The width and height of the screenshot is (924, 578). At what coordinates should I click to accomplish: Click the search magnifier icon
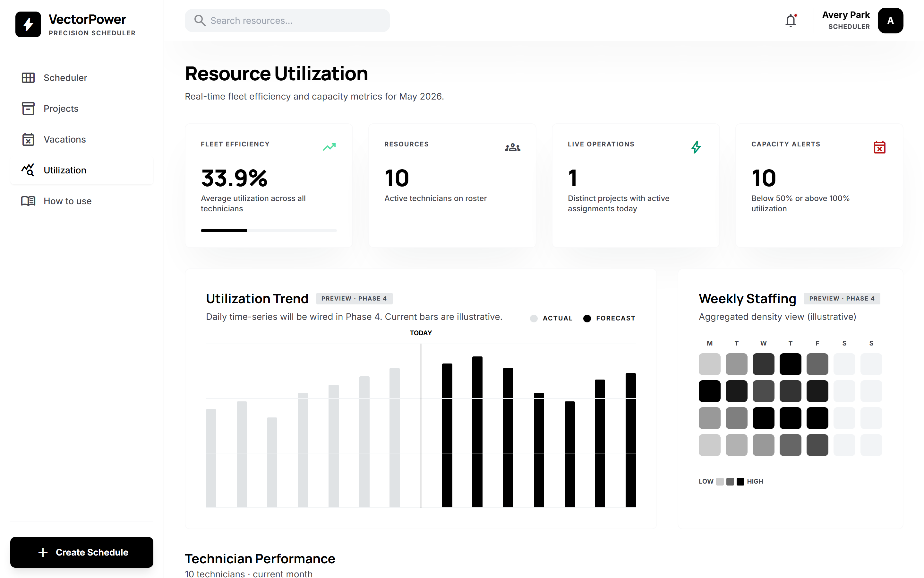point(200,21)
